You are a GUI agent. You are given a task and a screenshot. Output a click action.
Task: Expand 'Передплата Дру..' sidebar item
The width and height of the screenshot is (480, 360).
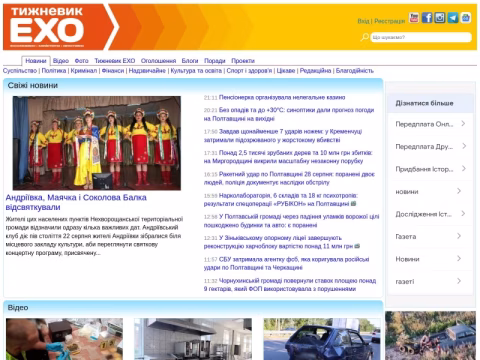[430, 146]
